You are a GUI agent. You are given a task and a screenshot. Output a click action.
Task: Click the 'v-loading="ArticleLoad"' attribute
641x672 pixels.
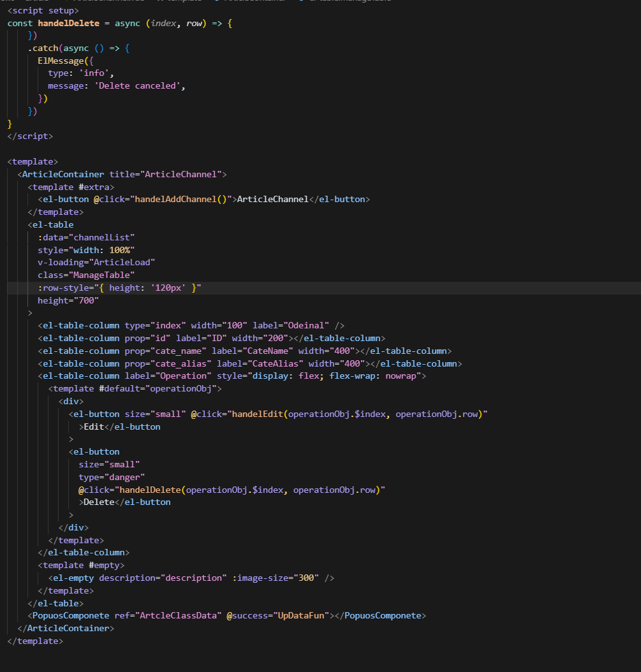point(96,262)
